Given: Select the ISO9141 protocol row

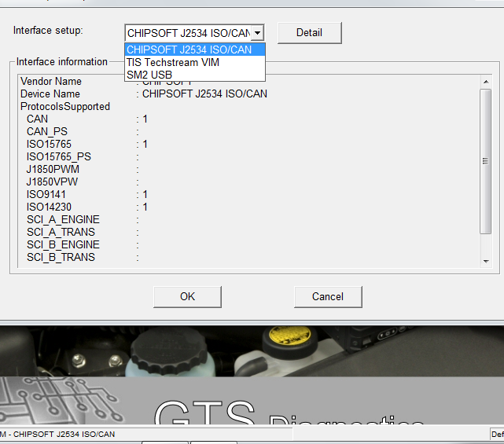Looking at the screenshot, I should [46, 195].
